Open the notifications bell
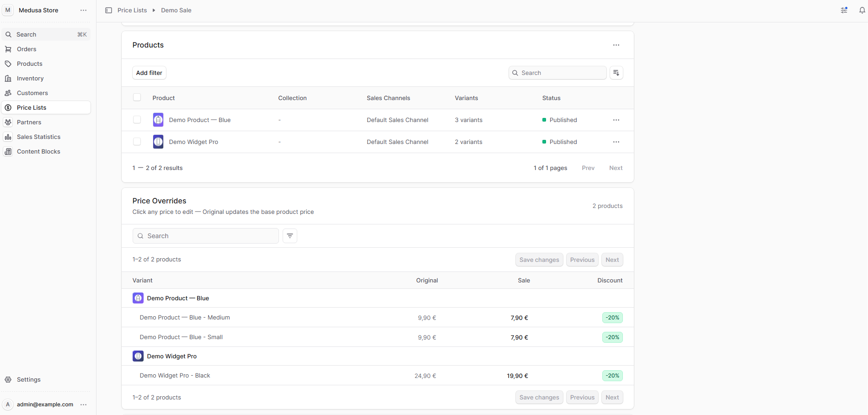The height and width of the screenshot is (415, 868). pyautogui.click(x=862, y=10)
